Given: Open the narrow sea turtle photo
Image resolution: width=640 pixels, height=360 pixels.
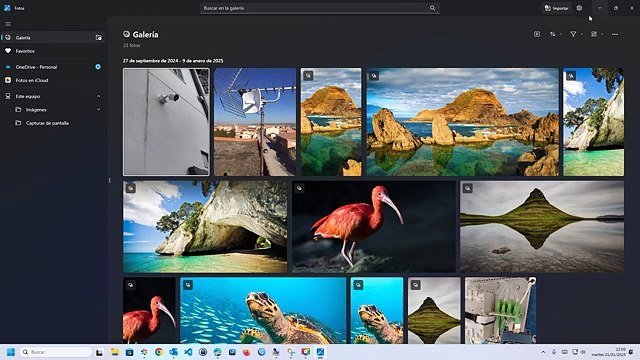Looking at the screenshot, I should pyautogui.click(x=377, y=311).
